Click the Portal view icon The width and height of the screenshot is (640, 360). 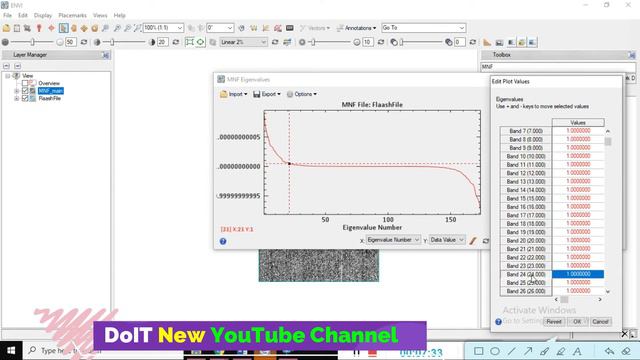click(x=499, y=42)
